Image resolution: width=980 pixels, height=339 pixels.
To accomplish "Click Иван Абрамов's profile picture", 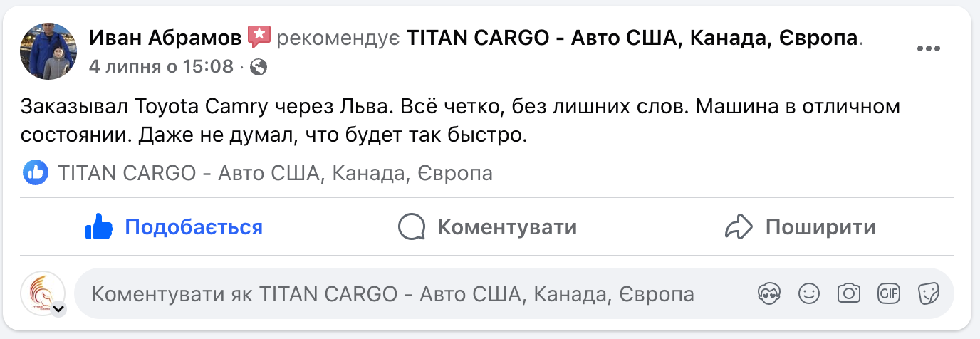I will click(x=48, y=51).
